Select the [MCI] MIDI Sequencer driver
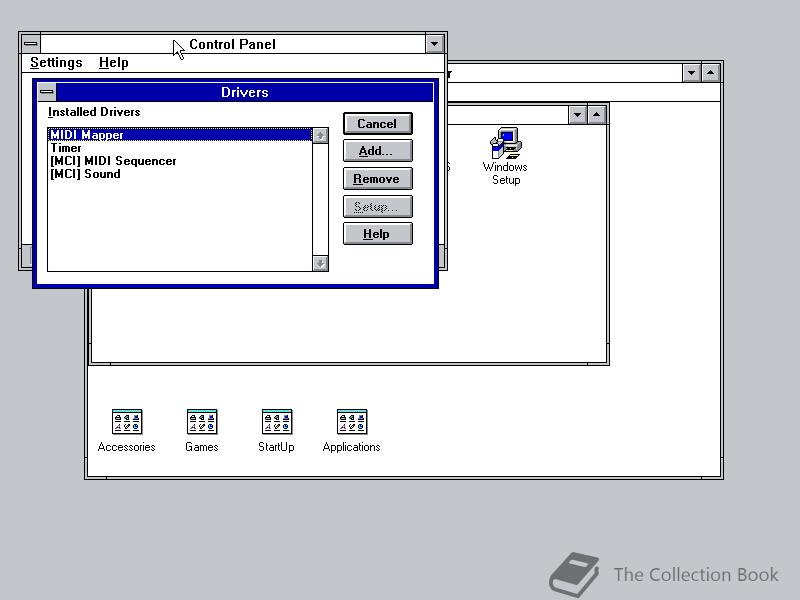This screenshot has height=600, width=800. click(180, 161)
